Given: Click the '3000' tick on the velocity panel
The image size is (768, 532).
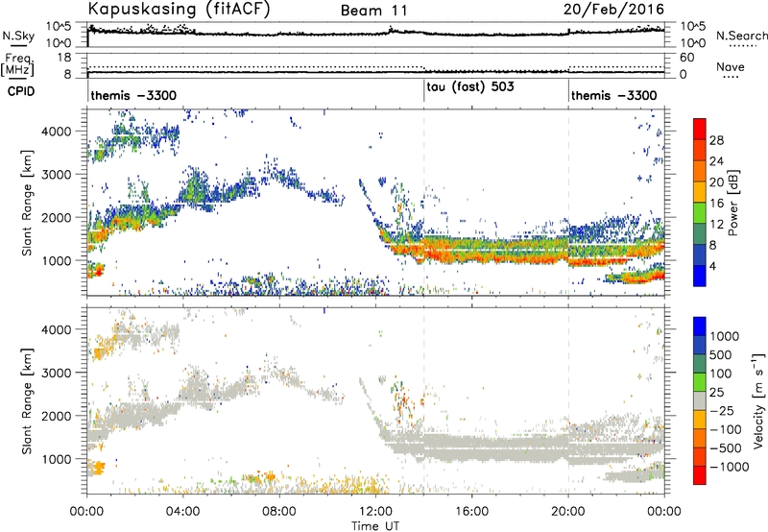Looking at the screenshot, I should click(58, 373).
